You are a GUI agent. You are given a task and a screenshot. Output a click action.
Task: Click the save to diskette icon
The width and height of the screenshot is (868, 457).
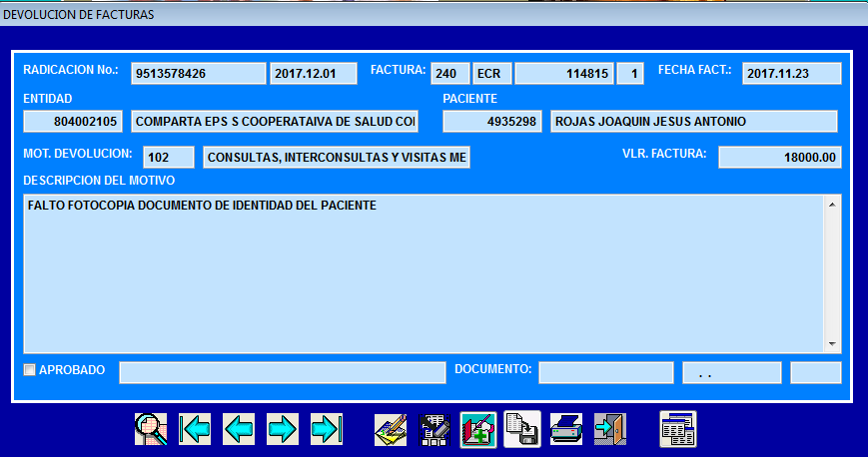coord(522,429)
